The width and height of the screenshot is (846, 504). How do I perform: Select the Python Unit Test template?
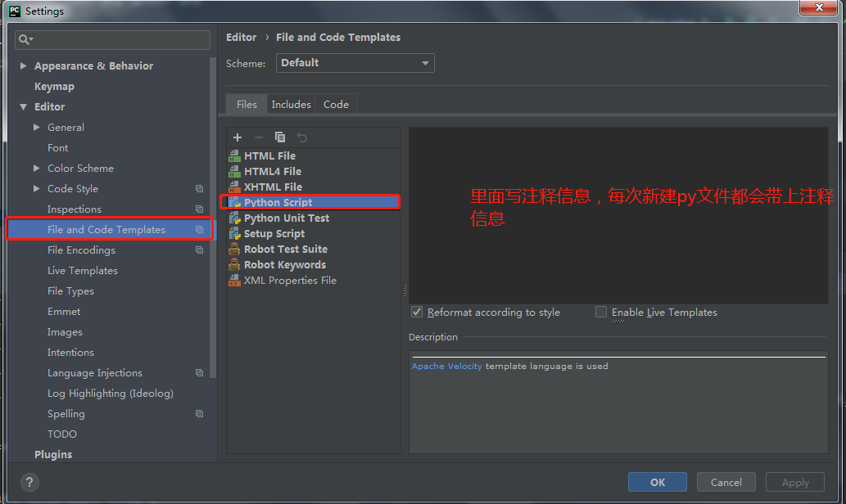pyautogui.click(x=313, y=218)
